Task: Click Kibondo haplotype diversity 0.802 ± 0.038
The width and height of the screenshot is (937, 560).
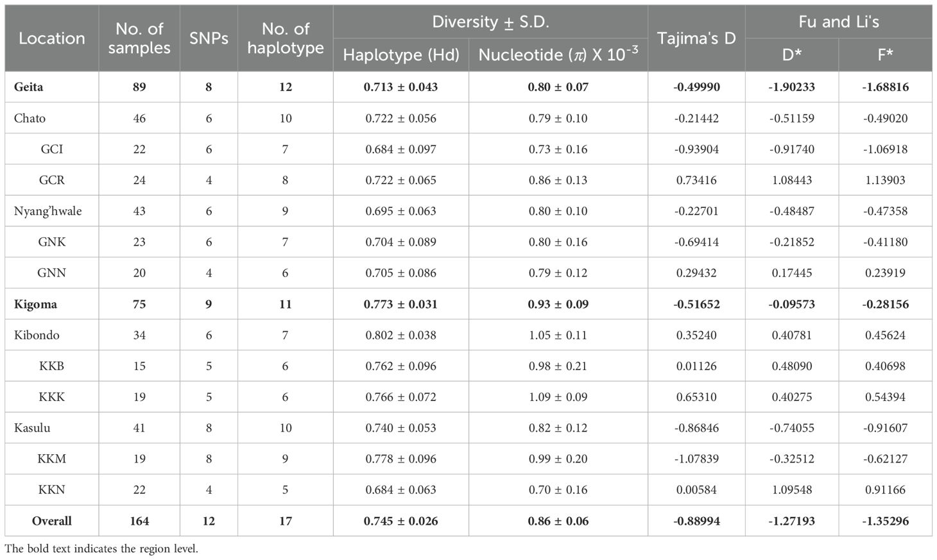Action: pyautogui.click(x=401, y=335)
